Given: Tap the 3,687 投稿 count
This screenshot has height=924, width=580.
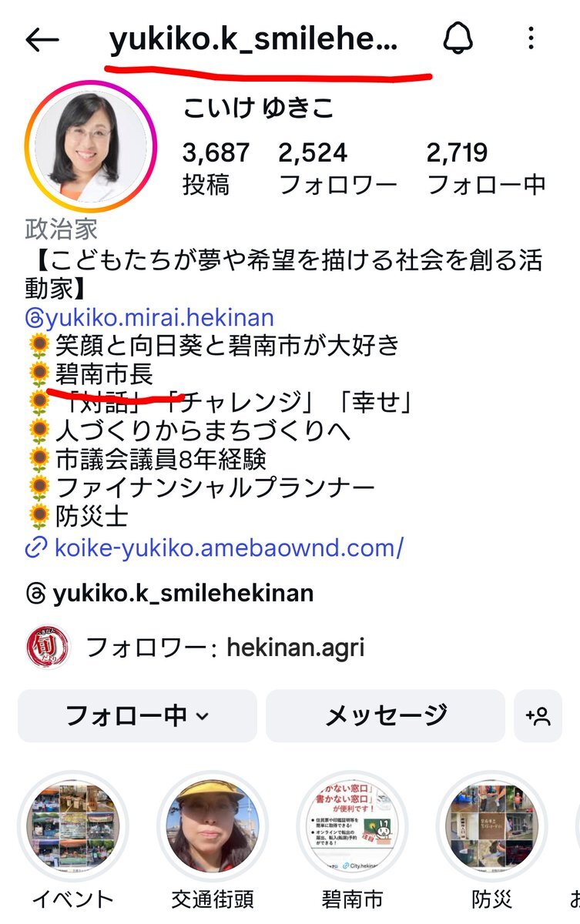Looking at the screenshot, I should 216,167.
